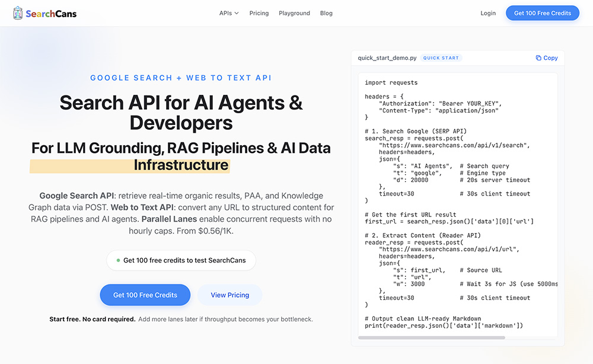Click the "w": 3000 code line
This screenshot has width=593, height=364.
click(476, 284)
